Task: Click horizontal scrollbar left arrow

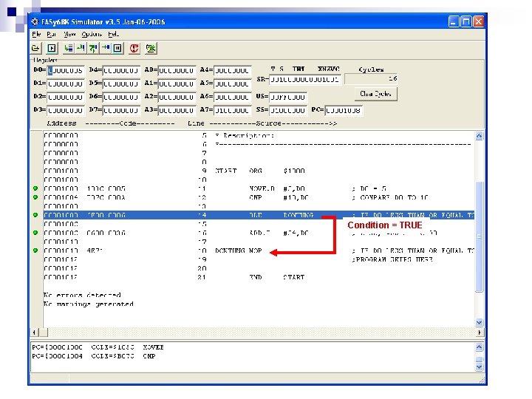Action: click(x=34, y=332)
